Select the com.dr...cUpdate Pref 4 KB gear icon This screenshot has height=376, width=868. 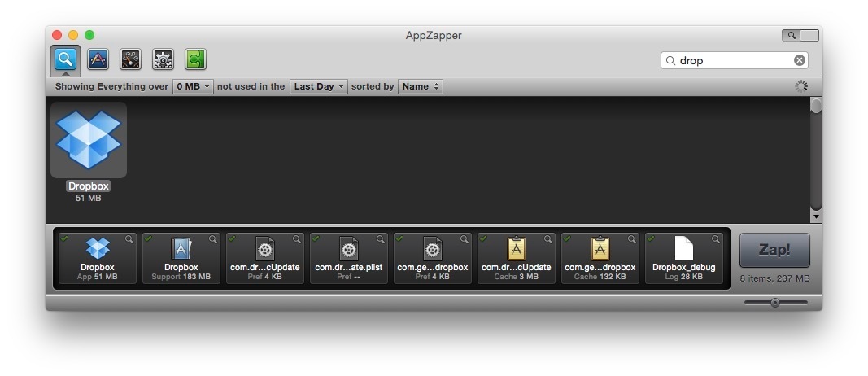tap(265, 249)
